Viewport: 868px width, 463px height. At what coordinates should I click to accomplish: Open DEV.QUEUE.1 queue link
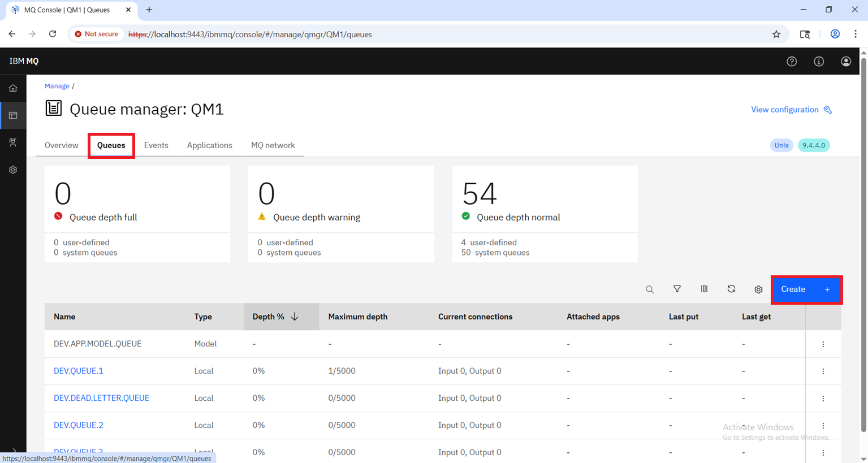coord(79,371)
